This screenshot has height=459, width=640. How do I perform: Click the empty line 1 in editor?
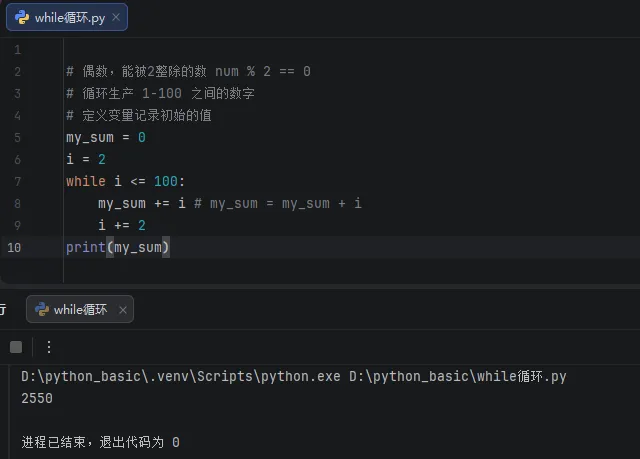point(351,50)
